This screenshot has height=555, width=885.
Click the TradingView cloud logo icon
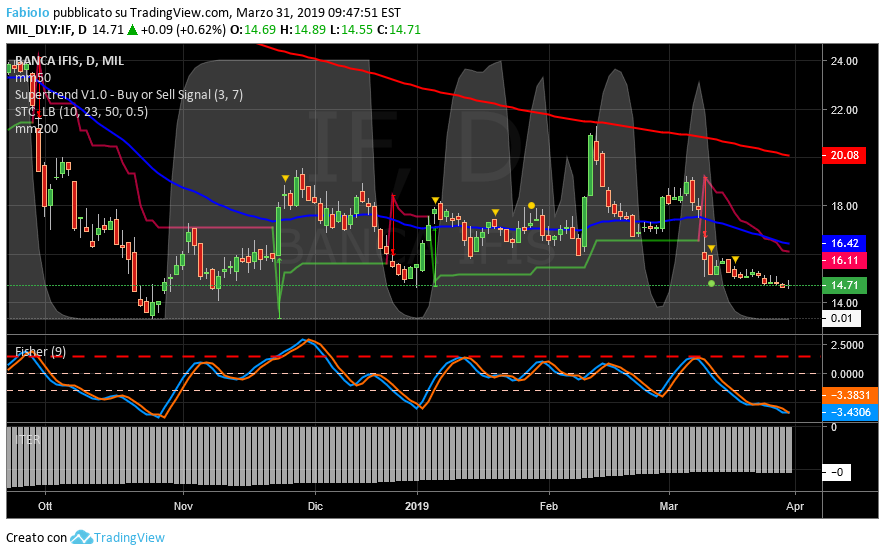(81, 537)
